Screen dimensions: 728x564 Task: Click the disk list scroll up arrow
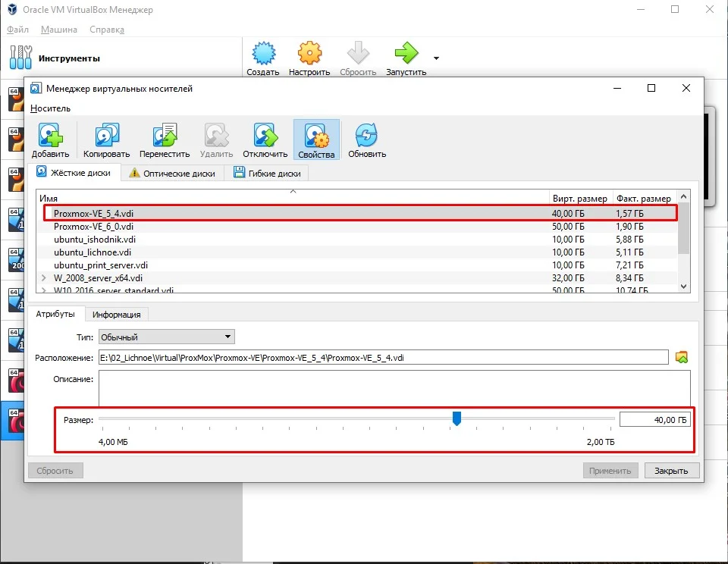point(683,197)
